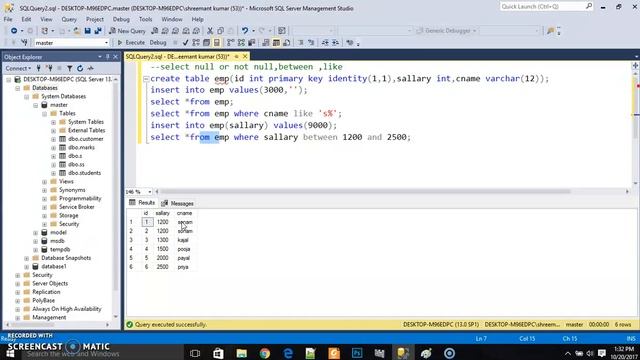640x360 pixels.
Task: Expand the dbo.students table node
Action: pyautogui.click(x=53, y=173)
